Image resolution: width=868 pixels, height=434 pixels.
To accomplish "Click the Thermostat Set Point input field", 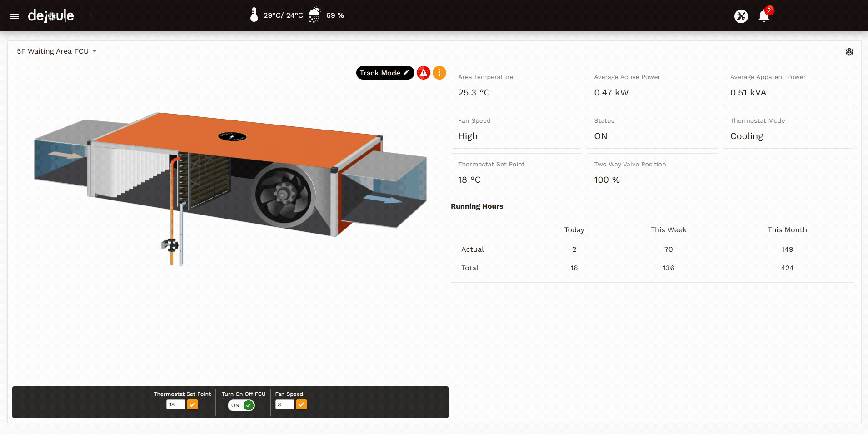I will coord(176,404).
